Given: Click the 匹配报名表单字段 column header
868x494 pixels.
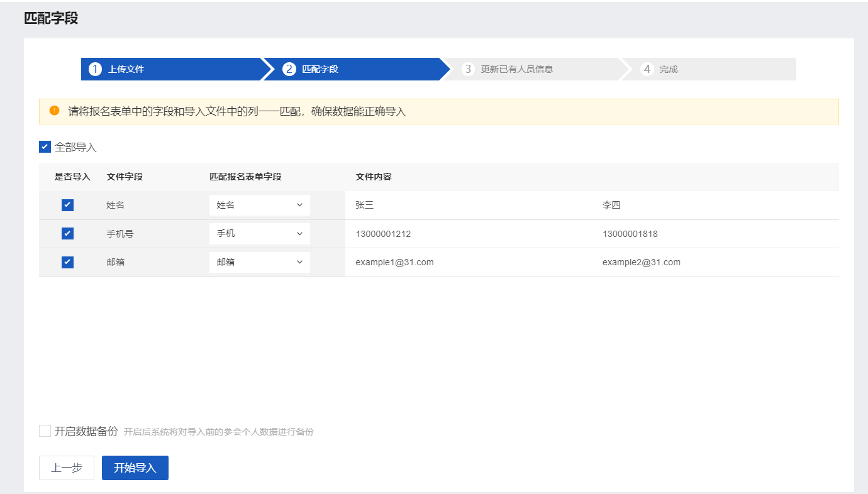Looking at the screenshot, I should click(x=245, y=177).
